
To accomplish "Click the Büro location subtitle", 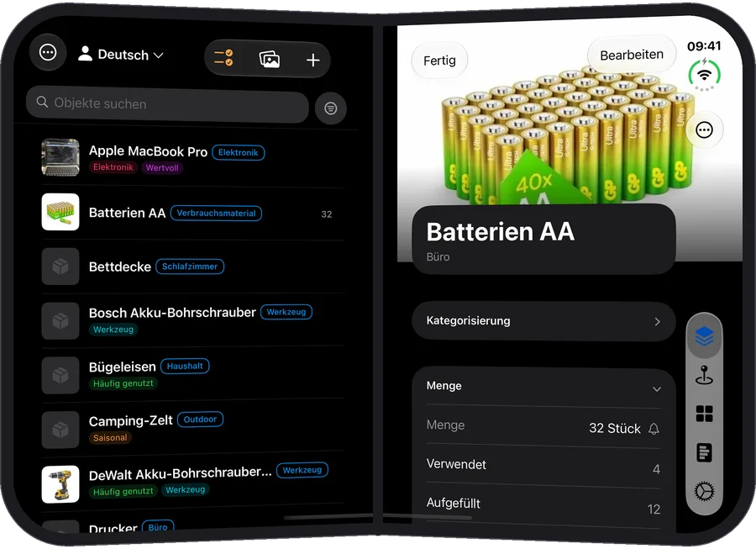I will (x=438, y=257).
